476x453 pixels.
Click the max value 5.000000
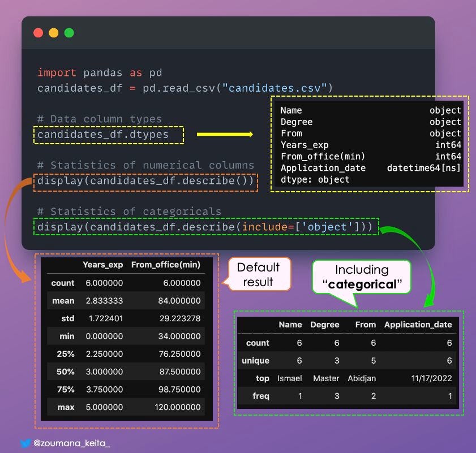pos(105,407)
